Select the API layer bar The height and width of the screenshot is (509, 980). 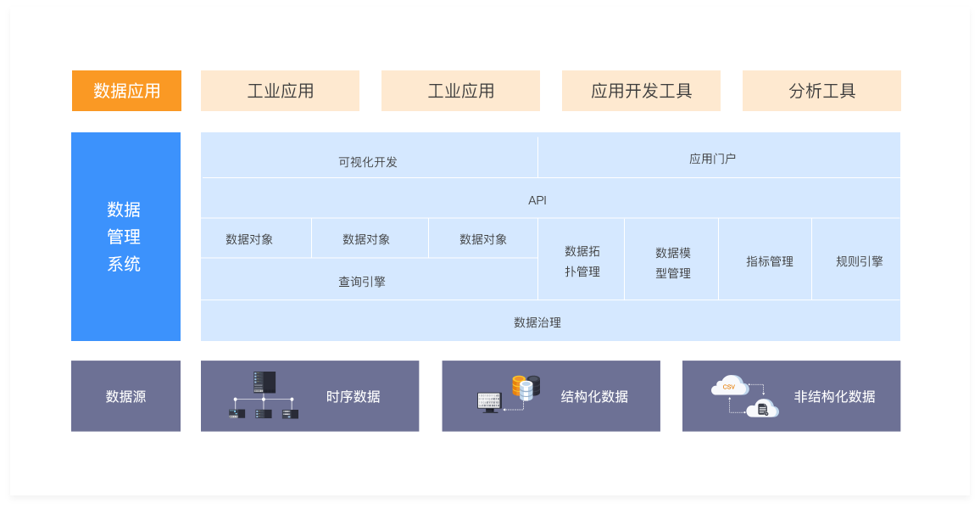537,200
